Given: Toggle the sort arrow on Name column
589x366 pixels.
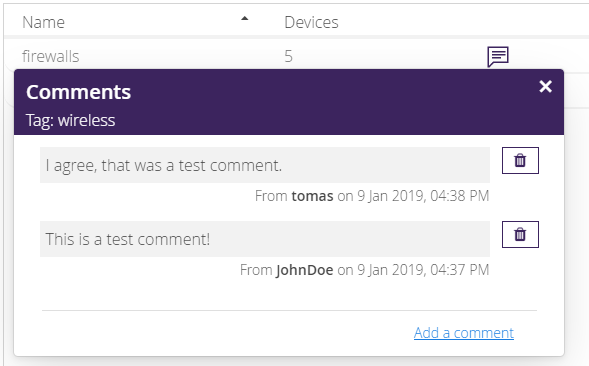Looking at the screenshot, I should coord(245,18).
